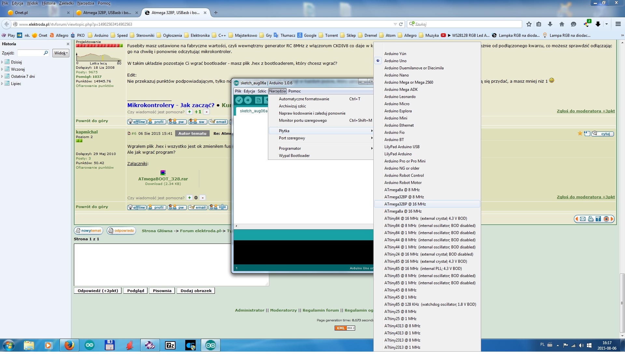Bookmark page with star icon

pyautogui.click(x=529, y=24)
